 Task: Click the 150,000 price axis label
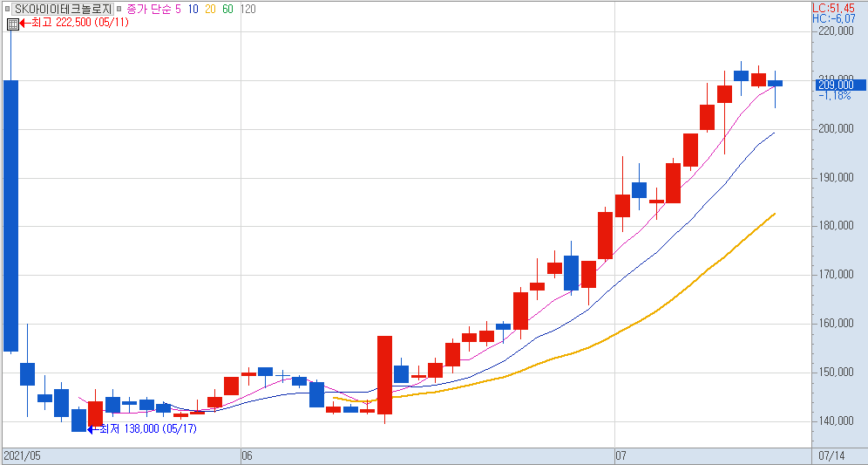(x=836, y=372)
